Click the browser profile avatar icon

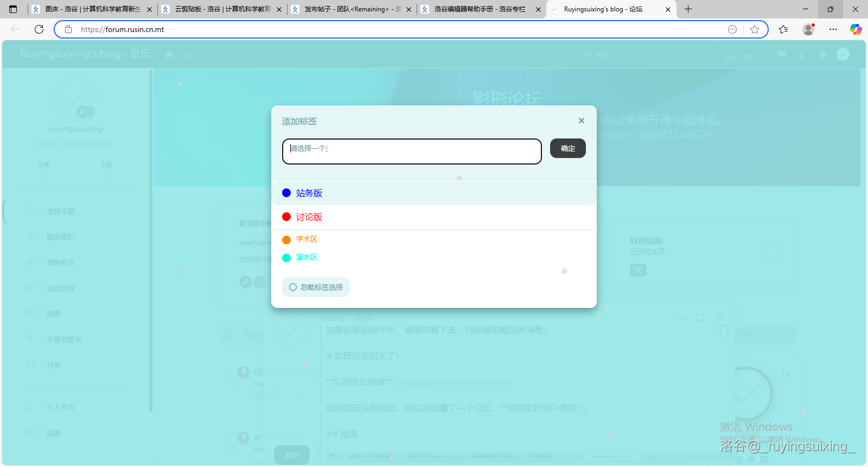pyautogui.click(x=808, y=29)
